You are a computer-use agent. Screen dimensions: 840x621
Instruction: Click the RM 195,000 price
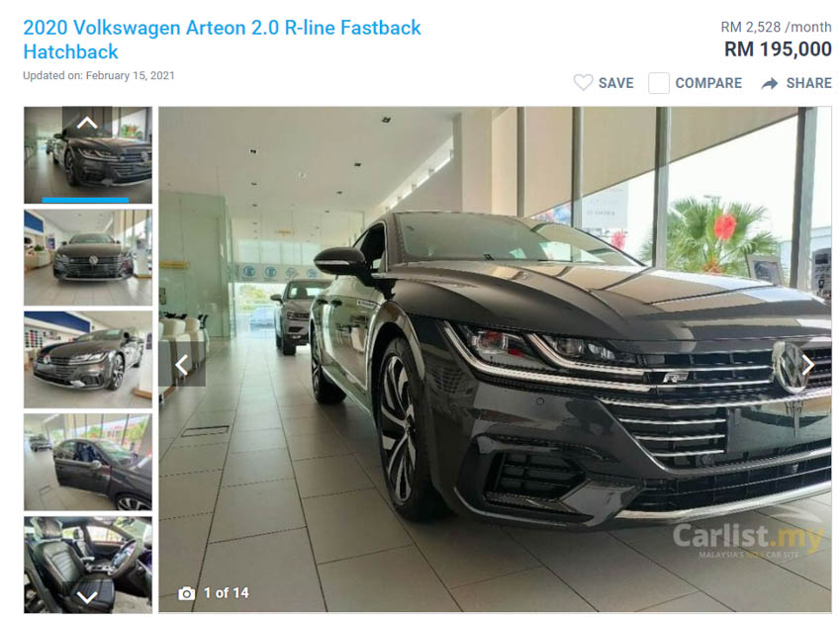[778, 49]
